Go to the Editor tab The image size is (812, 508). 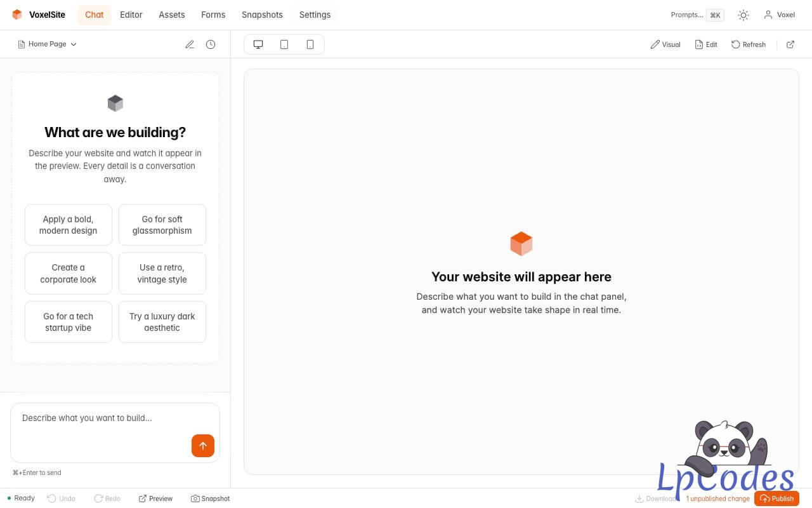131,15
